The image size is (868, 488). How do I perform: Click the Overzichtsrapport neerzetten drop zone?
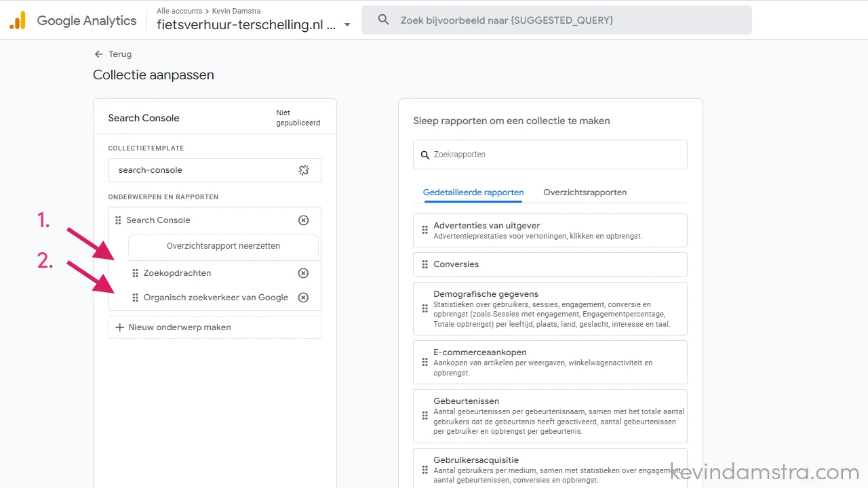pyautogui.click(x=223, y=246)
